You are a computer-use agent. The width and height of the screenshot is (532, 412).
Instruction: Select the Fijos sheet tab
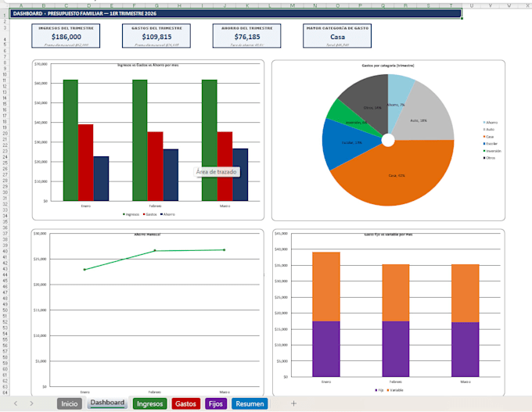point(215,403)
